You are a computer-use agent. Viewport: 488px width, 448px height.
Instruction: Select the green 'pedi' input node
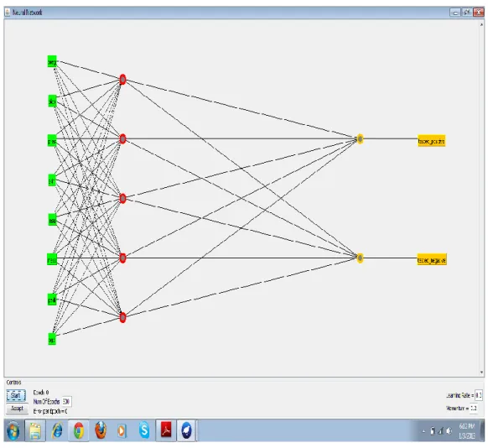(x=52, y=300)
